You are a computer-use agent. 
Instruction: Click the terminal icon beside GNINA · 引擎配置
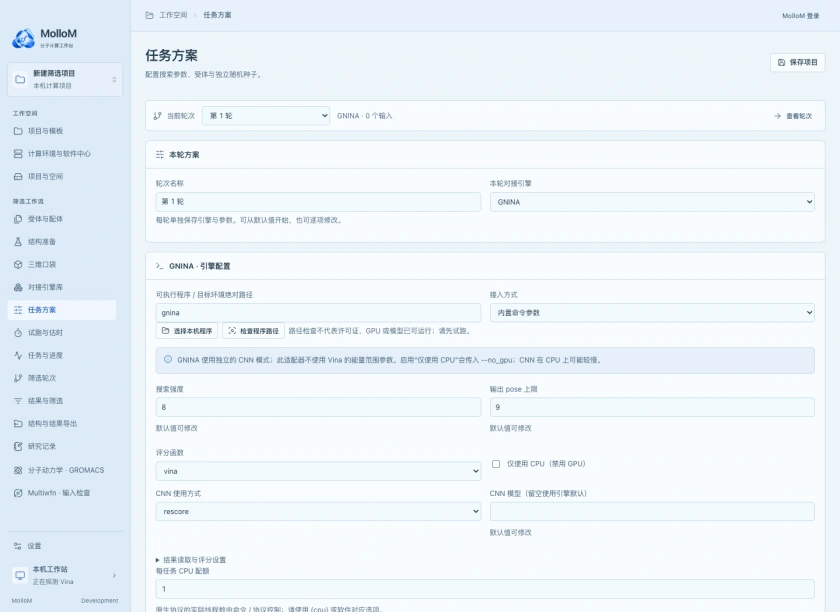(160, 266)
